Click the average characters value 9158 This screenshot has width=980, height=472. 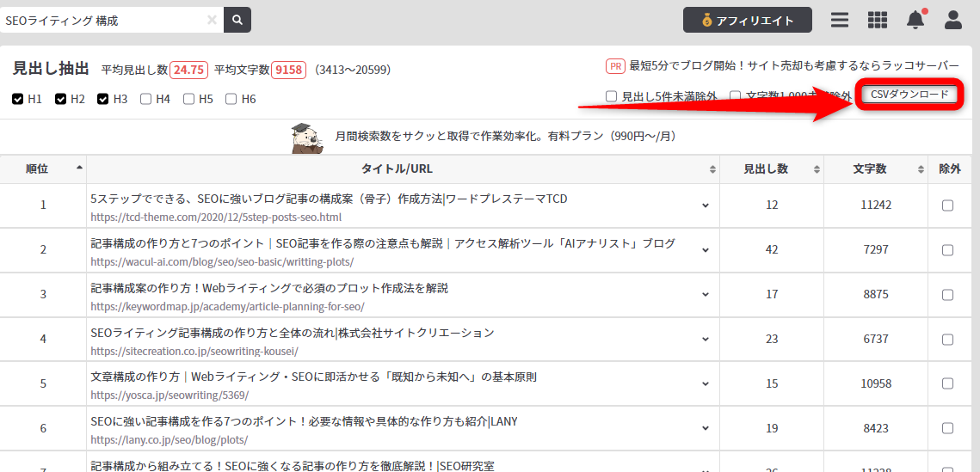[289, 70]
